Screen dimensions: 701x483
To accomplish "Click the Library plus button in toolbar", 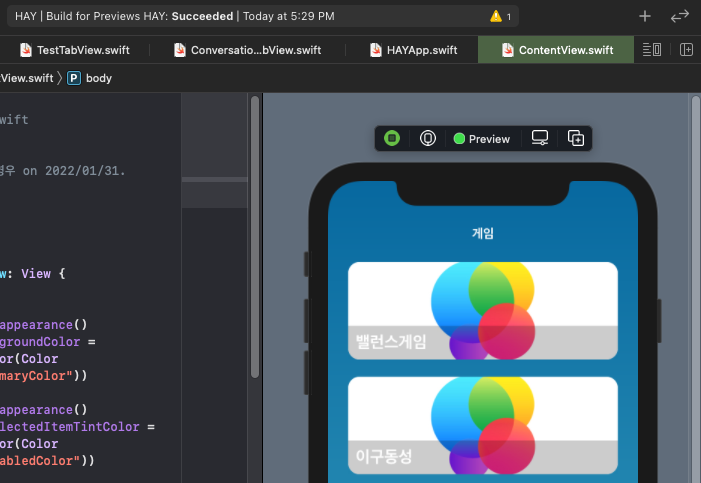I will point(645,17).
